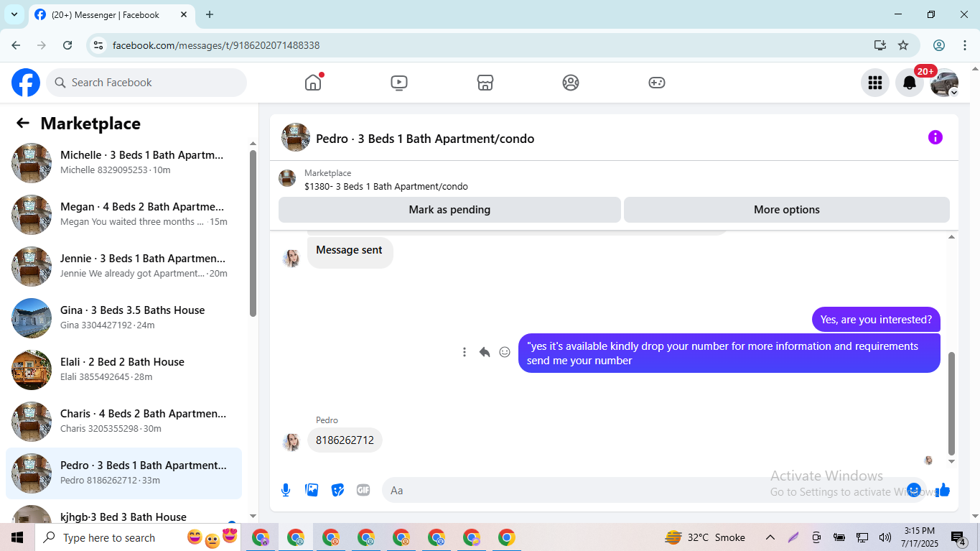Screen dimensions: 980x551
Task: Choose a GIF icon
Action: pos(363,490)
